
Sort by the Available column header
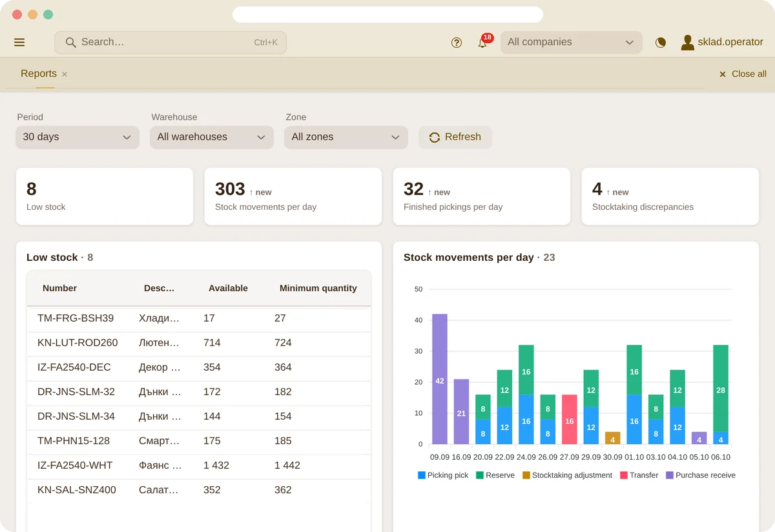(228, 289)
